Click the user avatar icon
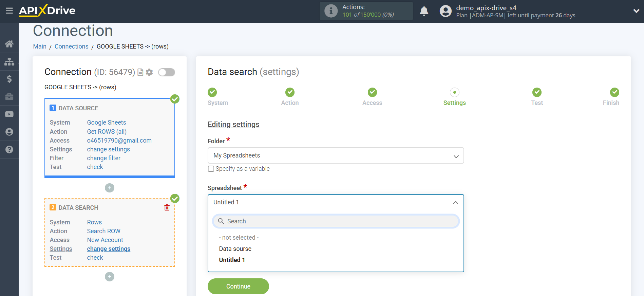This screenshot has width=644, height=296. pos(446,11)
